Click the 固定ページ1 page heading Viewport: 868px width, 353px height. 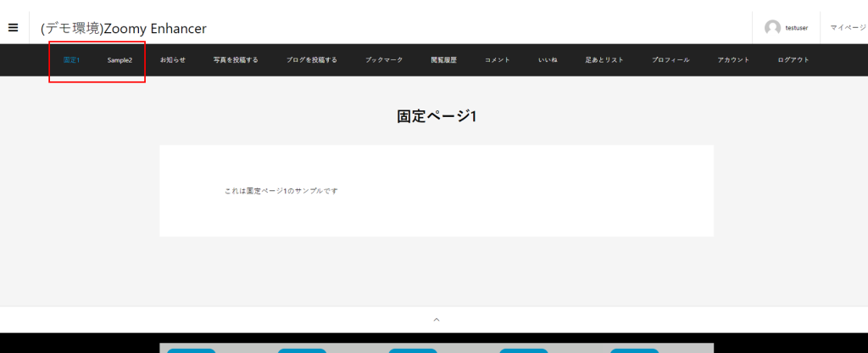(x=437, y=116)
